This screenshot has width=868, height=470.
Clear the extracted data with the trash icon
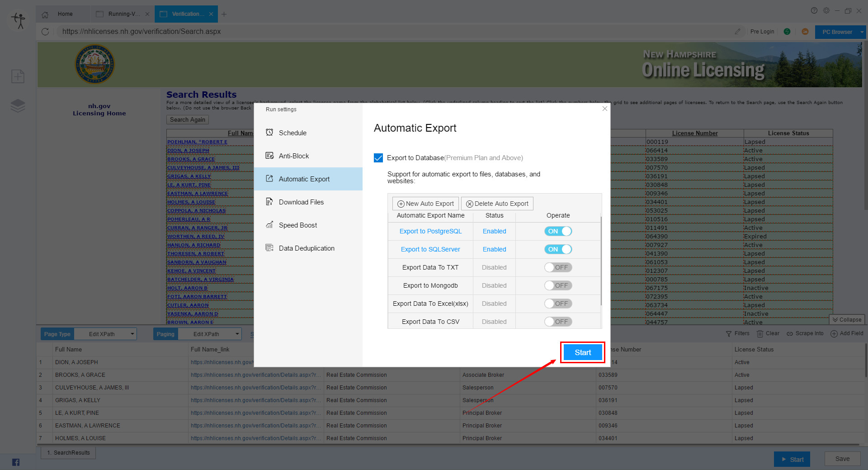760,333
